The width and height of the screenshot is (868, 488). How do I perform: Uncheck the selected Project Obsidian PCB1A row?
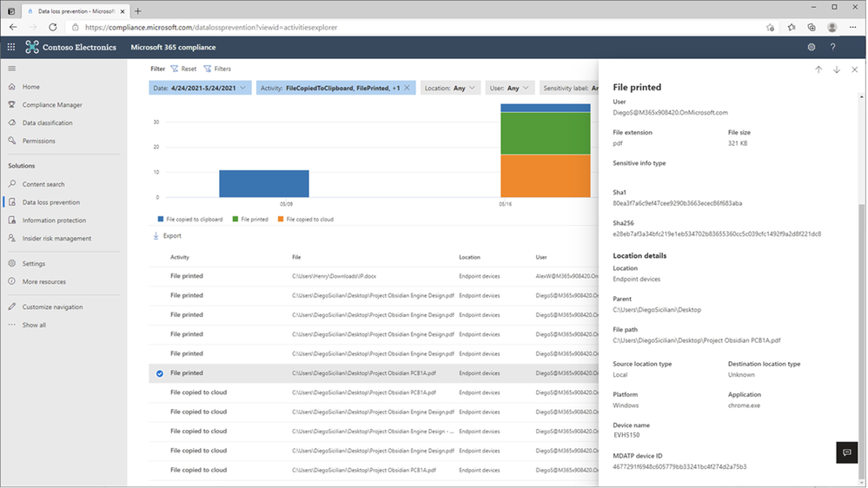(x=159, y=373)
